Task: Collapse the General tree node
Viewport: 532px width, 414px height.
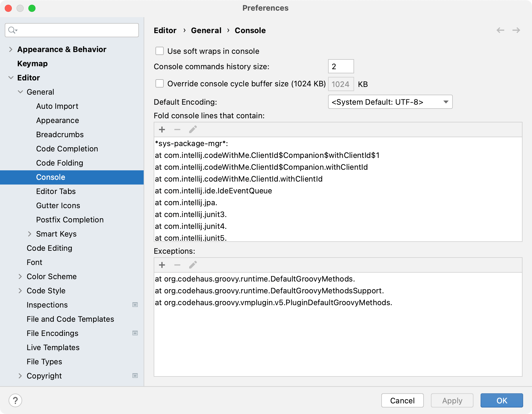Action: 20,92
